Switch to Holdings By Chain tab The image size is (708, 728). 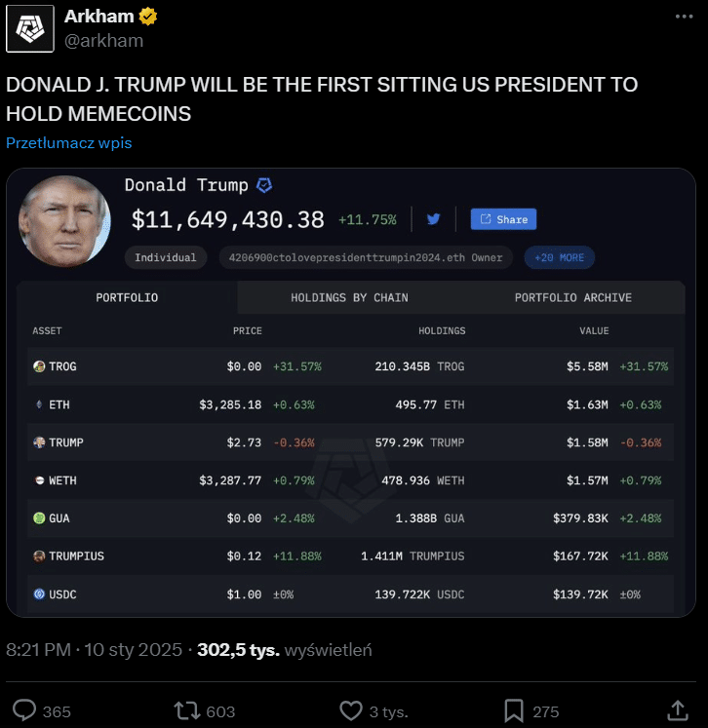click(349, 297)
